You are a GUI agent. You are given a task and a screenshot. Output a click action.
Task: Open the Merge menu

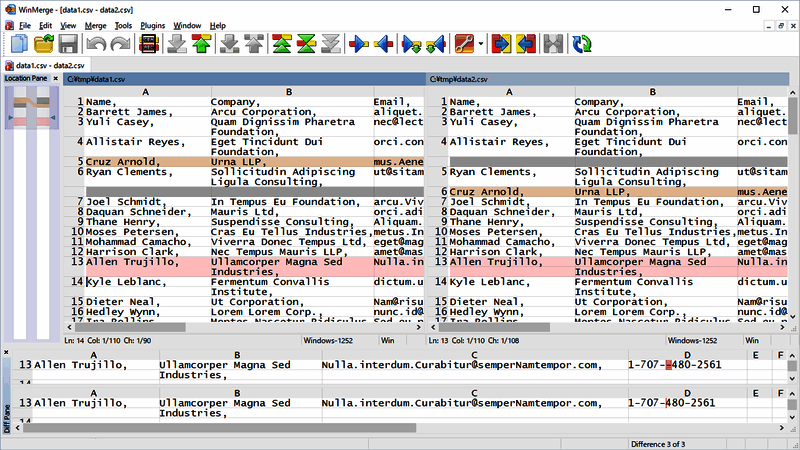pos(95,25)
